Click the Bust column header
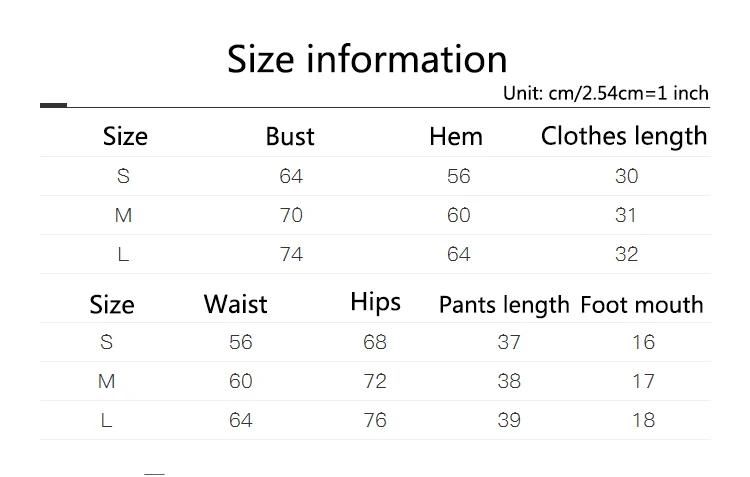This screenshot has width=750, height=477. 290,136
